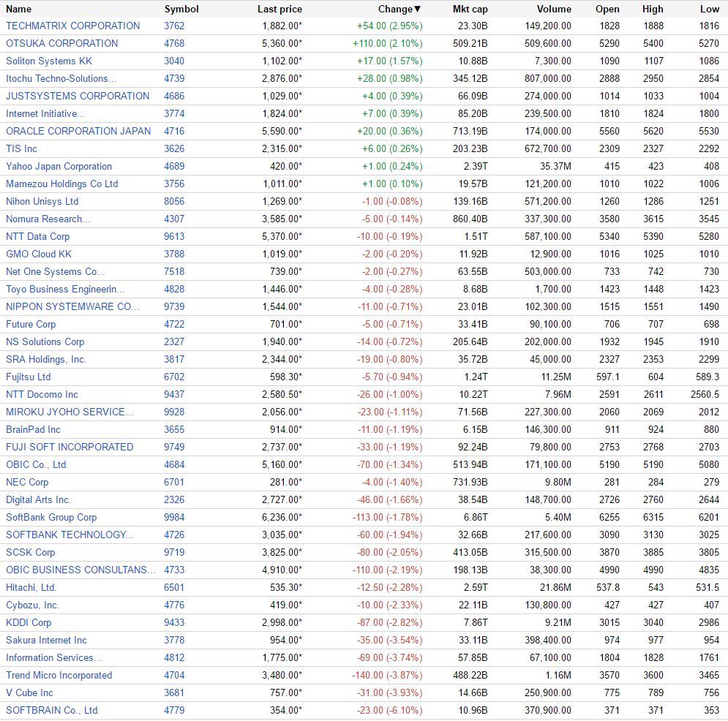Click symbol 3762 for Techmatrix
This screenshot has height=721, width=728.
pos(174,26)
